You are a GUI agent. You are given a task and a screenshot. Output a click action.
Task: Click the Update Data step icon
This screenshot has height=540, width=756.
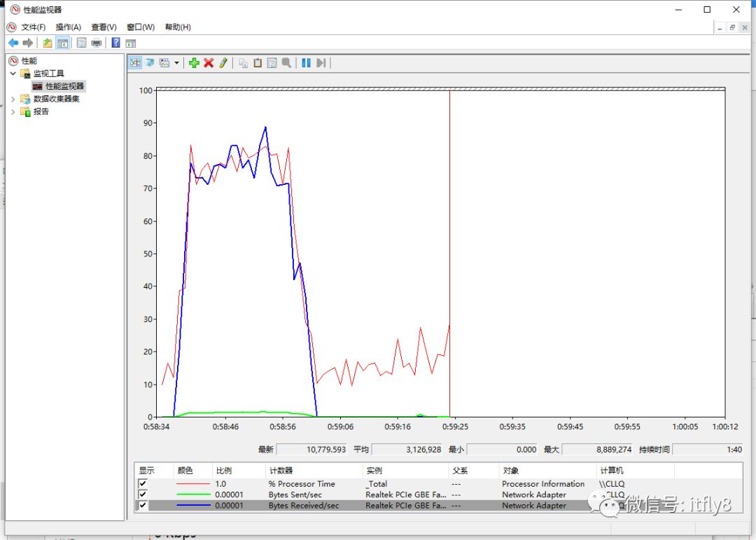pyautogui.click(x=321, y=63)
